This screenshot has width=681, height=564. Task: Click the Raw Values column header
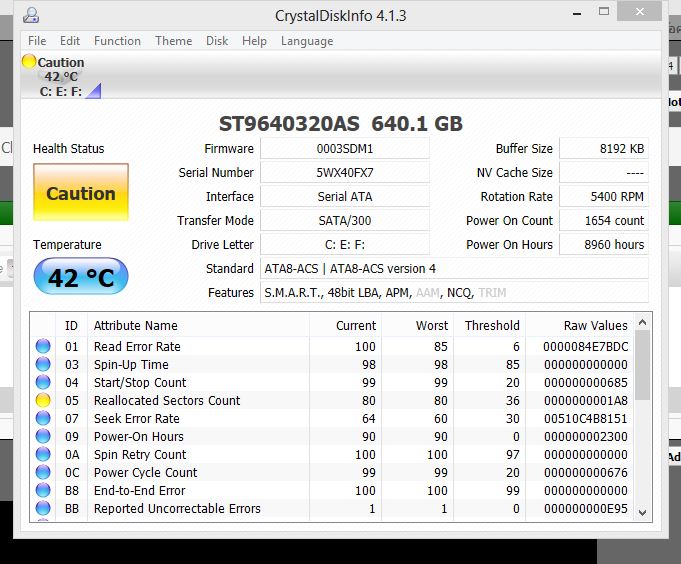[580, 325]
